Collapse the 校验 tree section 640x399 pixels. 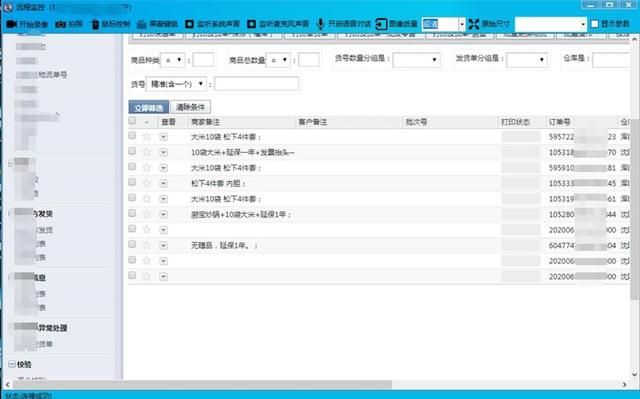tap(12, 364)
